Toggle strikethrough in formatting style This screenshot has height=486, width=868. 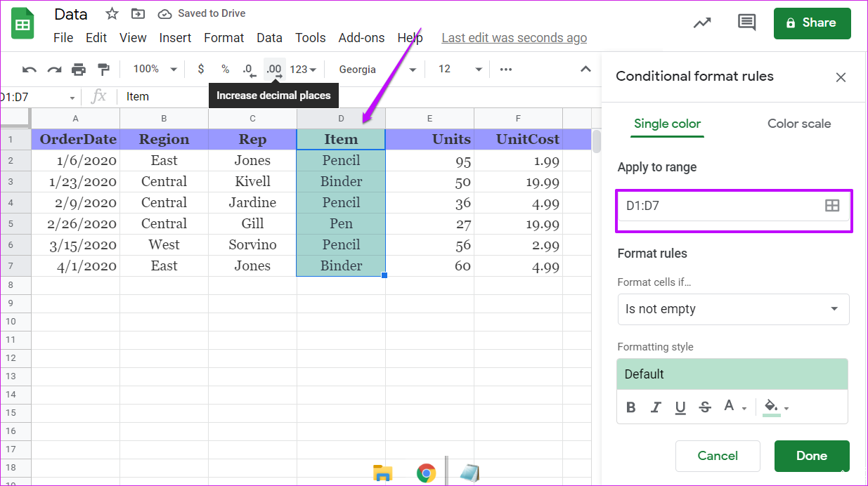[x=704, y=407]
